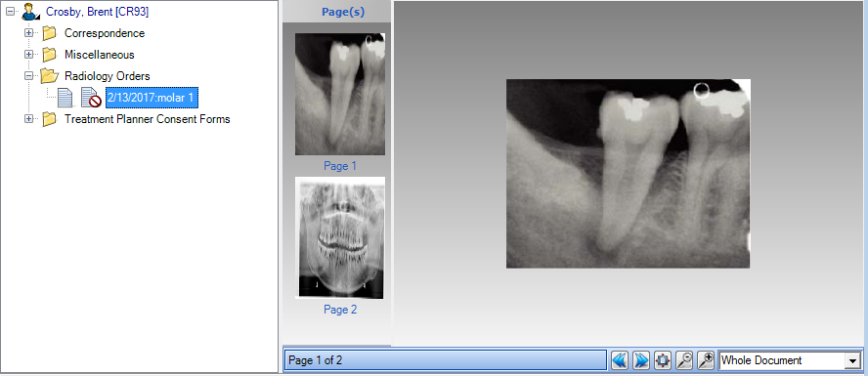Expand the Miscellaneous folder node

(x=28, y=55)
